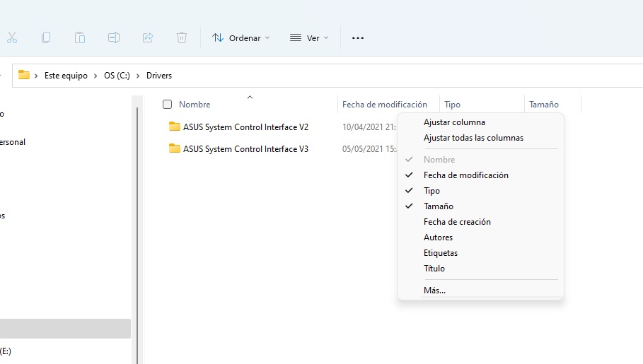This screenshot has height=364, width=643.
Task: Navigate to OS (C:) in breadcrumb
Action: [x=116, y=76]
